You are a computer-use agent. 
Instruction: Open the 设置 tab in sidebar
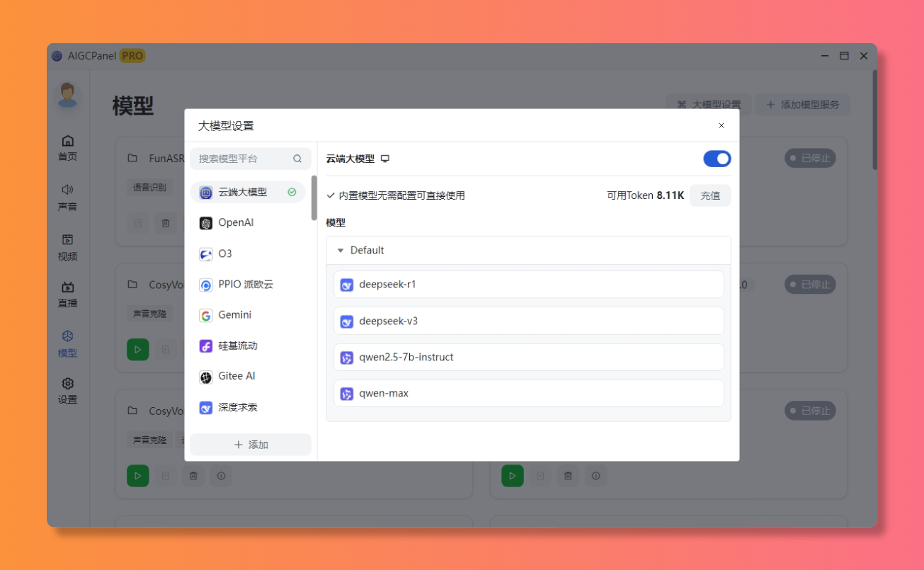[67, 390]
